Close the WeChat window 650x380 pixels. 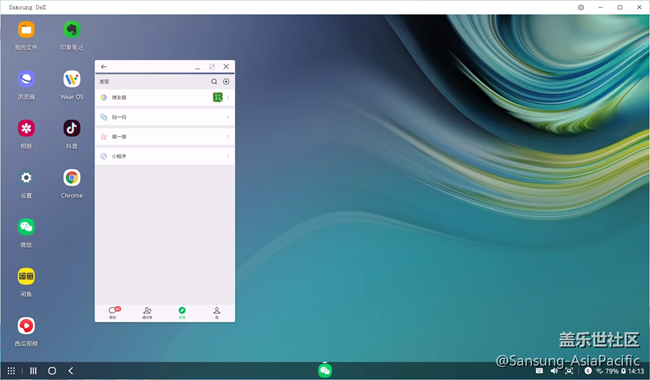tap(226, 66)
